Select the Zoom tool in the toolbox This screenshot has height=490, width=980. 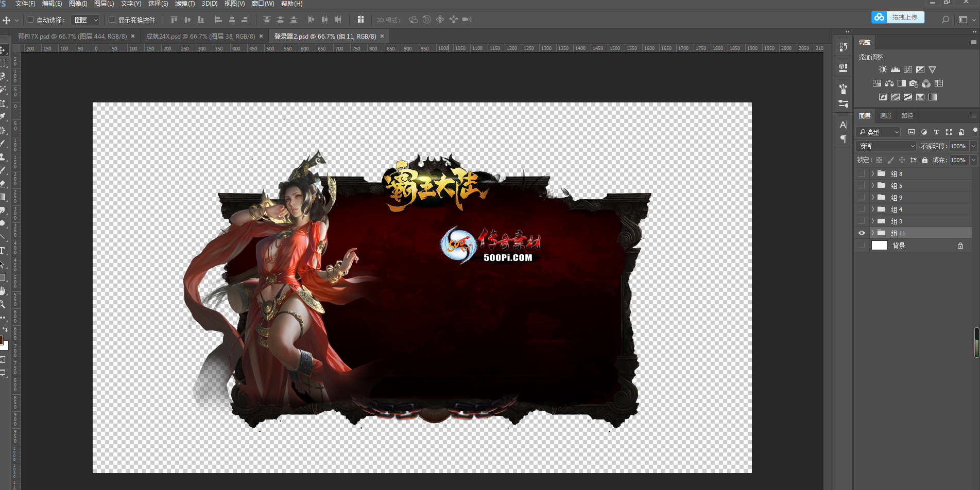3,304
